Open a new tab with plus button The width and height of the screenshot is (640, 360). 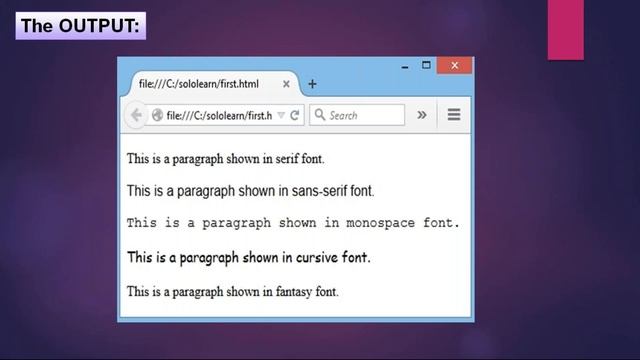point(312,84)
